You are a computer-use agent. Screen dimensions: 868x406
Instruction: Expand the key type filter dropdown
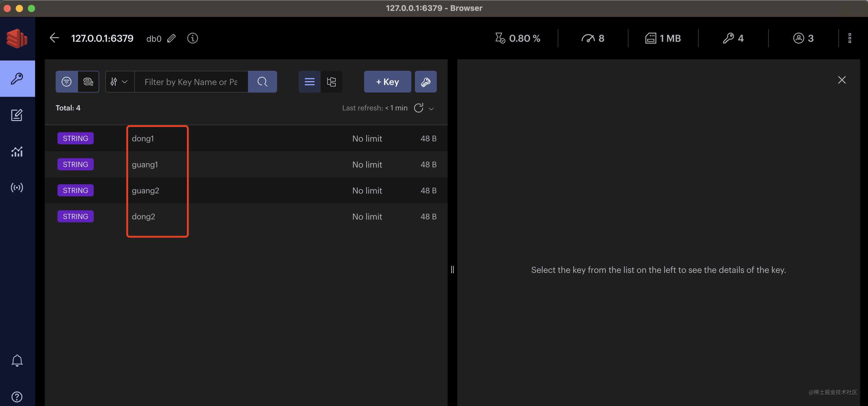pos(119,82)
